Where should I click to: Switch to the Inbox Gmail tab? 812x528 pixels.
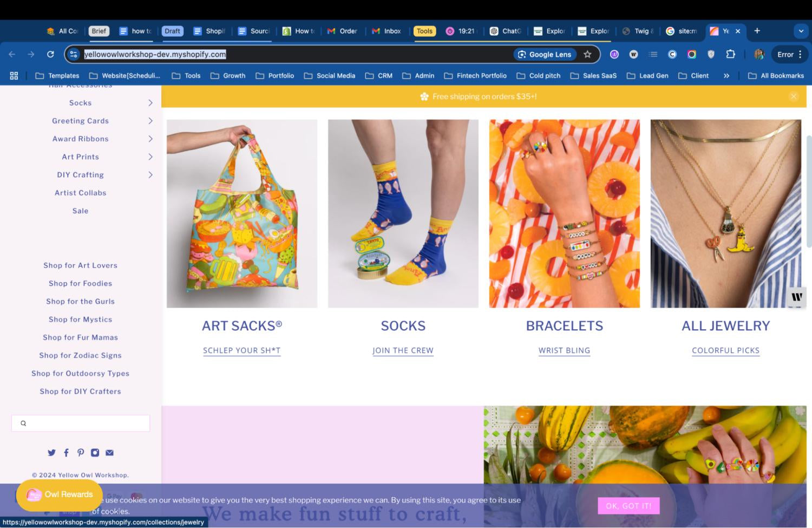tap(387, 31)
